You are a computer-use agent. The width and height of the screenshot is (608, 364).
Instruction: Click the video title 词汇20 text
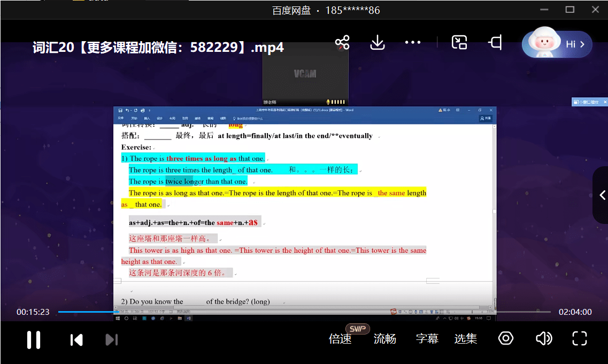pos(158,47)
